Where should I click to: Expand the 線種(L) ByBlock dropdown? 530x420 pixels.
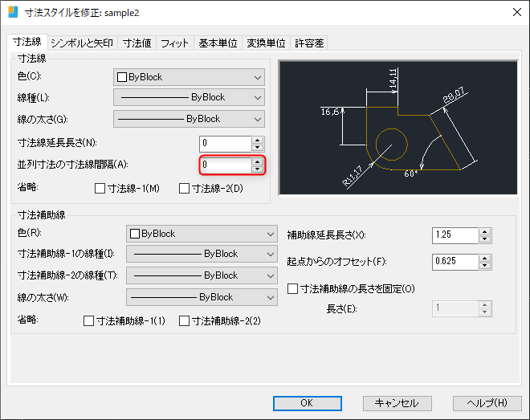[x=189, y=97]
